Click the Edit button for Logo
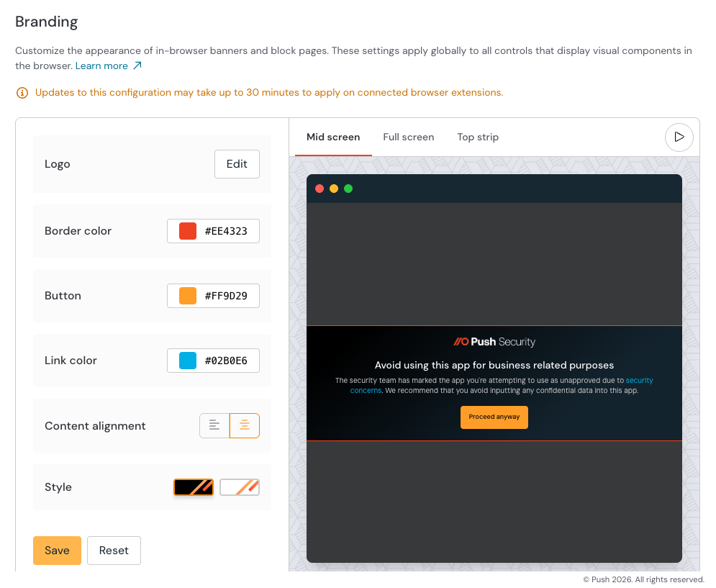This screenshot has height=588, width=716. tap(237, 164)
